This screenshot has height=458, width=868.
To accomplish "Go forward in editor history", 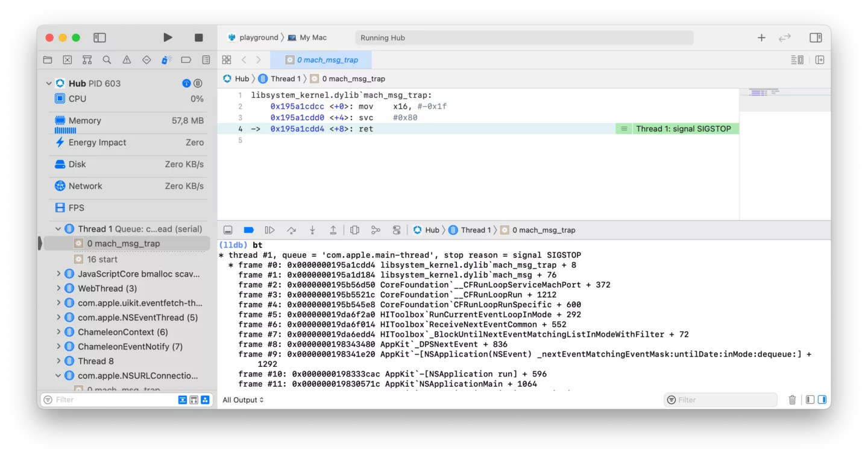I will (x=259, y=60).
